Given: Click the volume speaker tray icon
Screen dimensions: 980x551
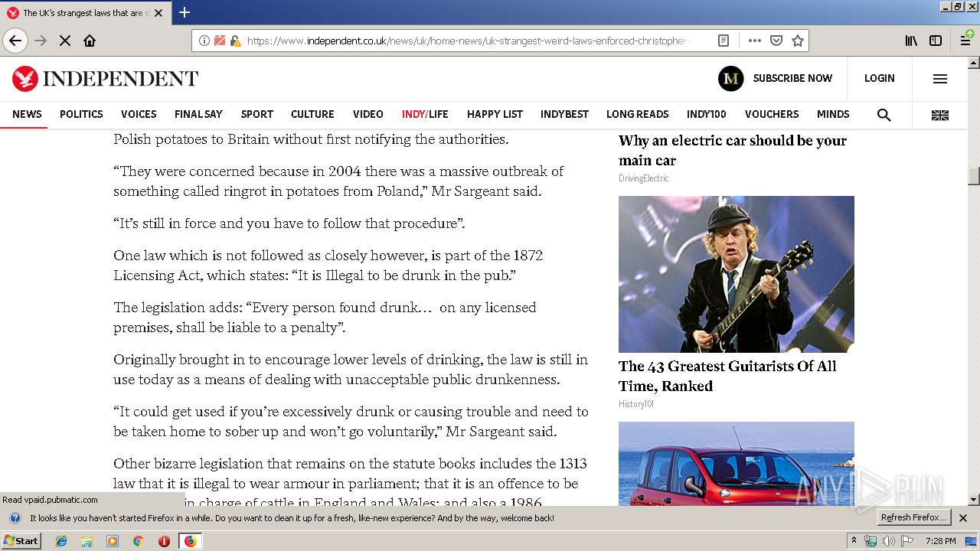Looking at the screenshot, I should point(888,541).
